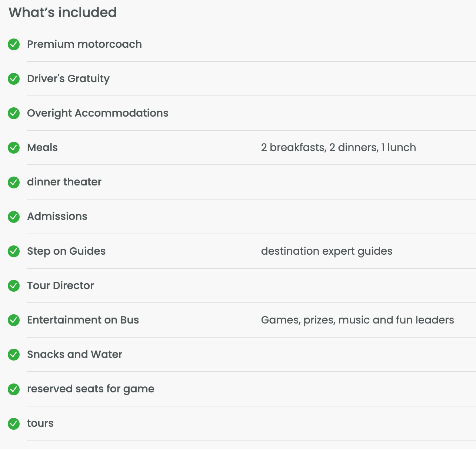Click the green check beside Meals

(x=14, y=148)
